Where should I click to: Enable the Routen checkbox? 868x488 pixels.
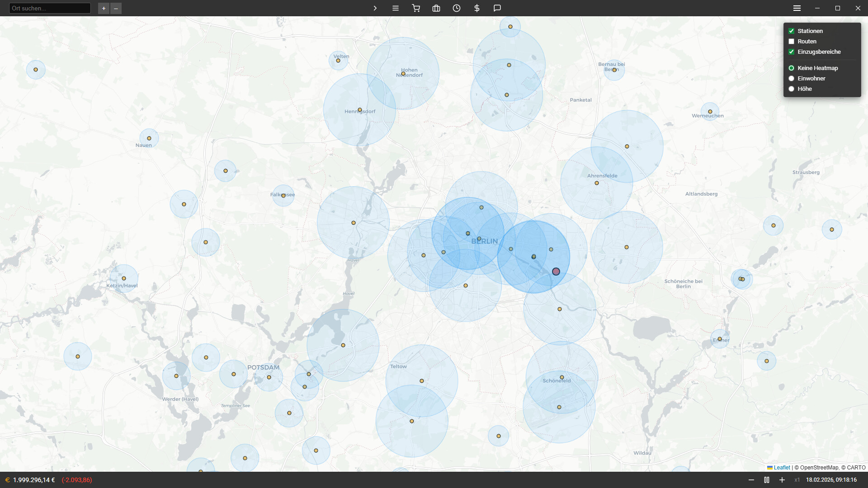tap(791, 41)
